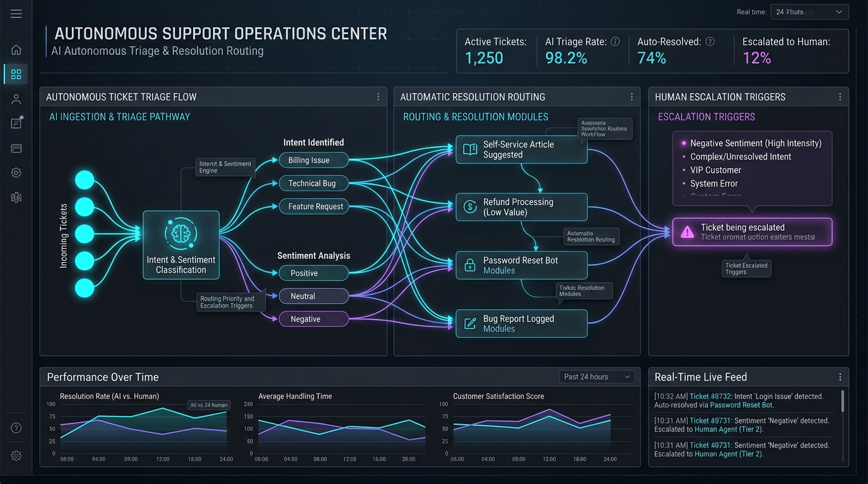Click the info icon beside Auto-Resolved
868x484 pixels.
[x=710, y=42]
